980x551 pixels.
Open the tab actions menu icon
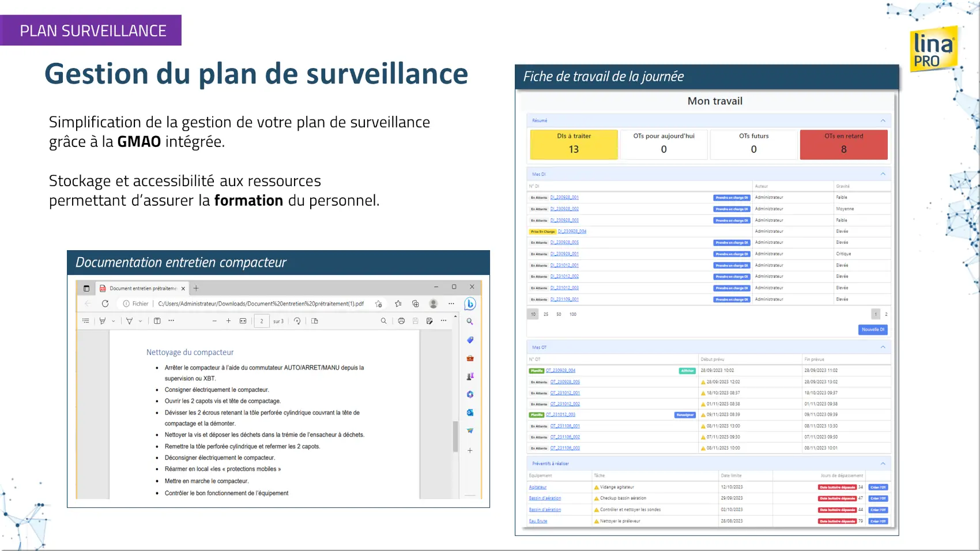[x=86, y=288]
